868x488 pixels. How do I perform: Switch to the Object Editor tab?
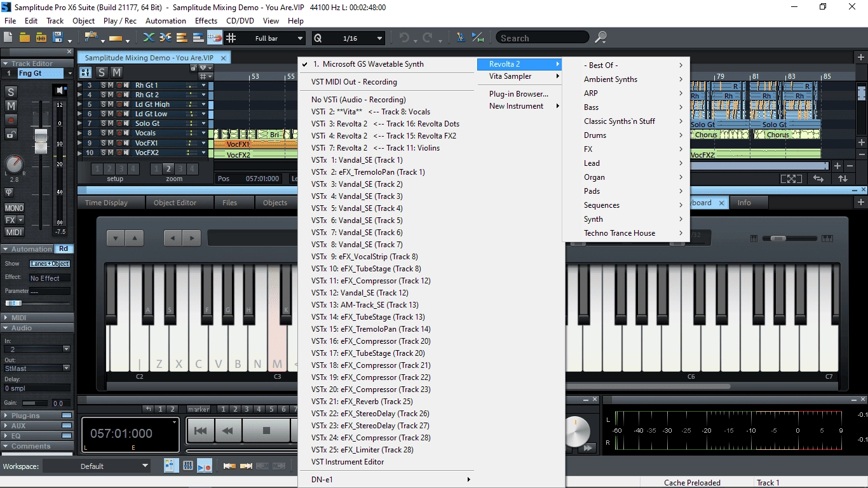click(175, 203)
